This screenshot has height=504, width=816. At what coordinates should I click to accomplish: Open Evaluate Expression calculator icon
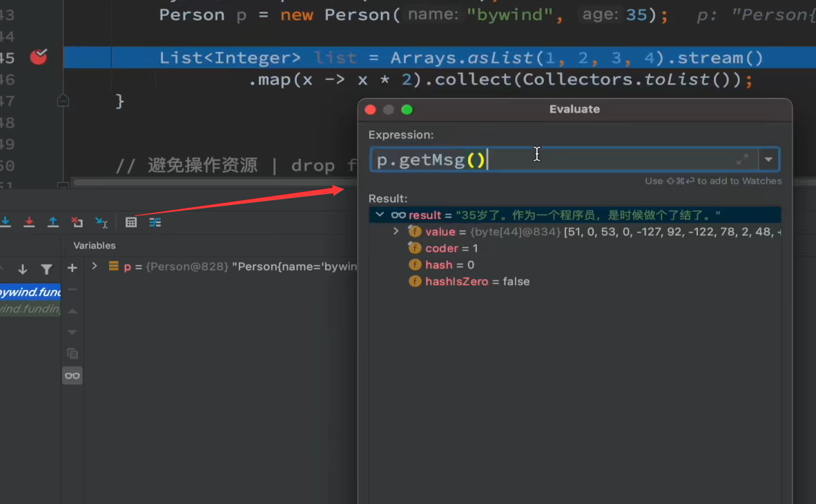click(x=130, y=222)
